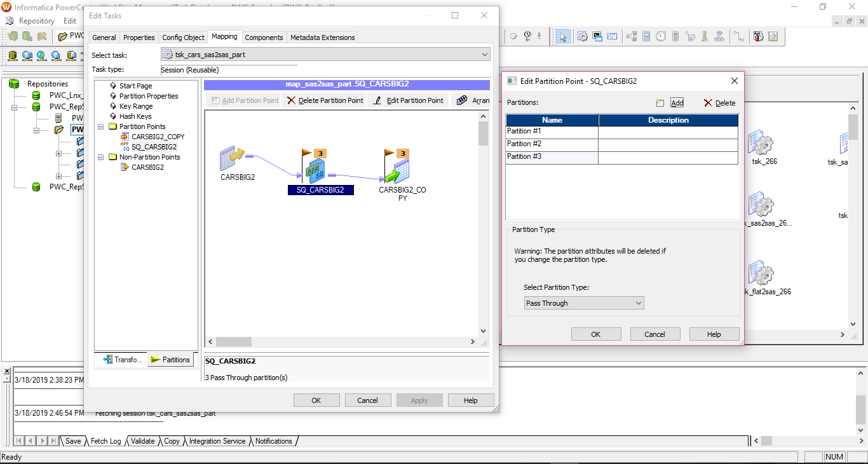Collapse the Partition Points tree folder

pos(102,126)
